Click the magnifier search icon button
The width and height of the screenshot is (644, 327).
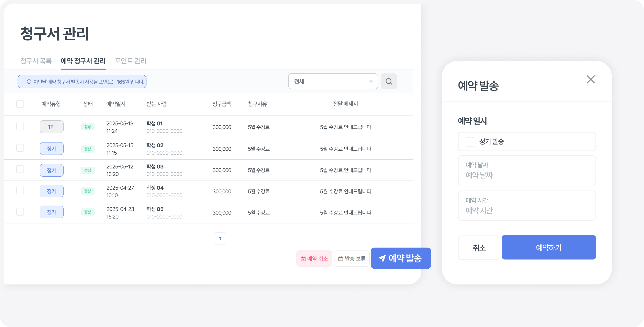[x=389, y=81]
